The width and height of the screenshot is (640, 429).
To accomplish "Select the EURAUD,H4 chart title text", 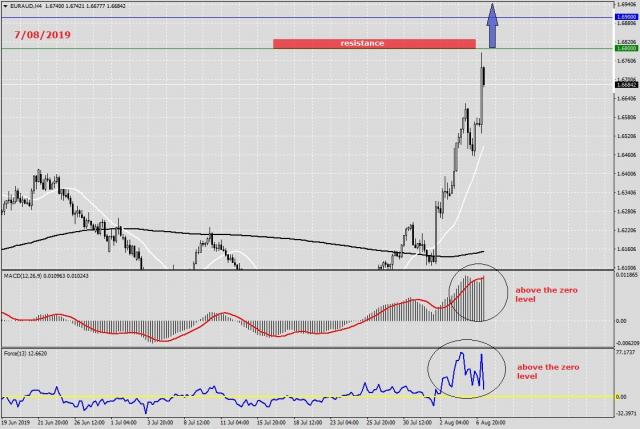I will point(28,6).
